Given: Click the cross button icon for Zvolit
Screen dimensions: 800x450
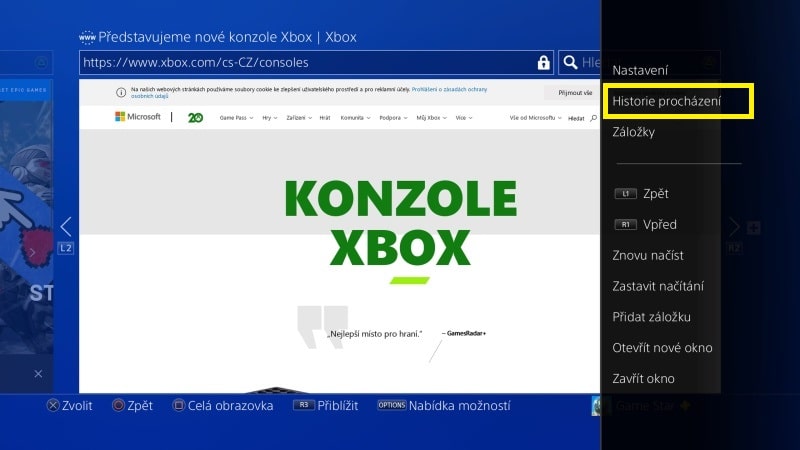Looking at the screenshot, I should coord(53,406).
